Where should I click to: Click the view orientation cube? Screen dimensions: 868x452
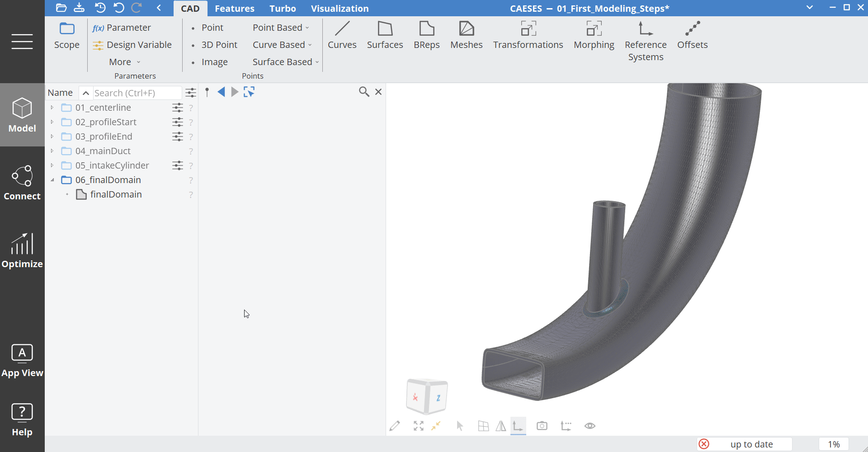[427, 396]
